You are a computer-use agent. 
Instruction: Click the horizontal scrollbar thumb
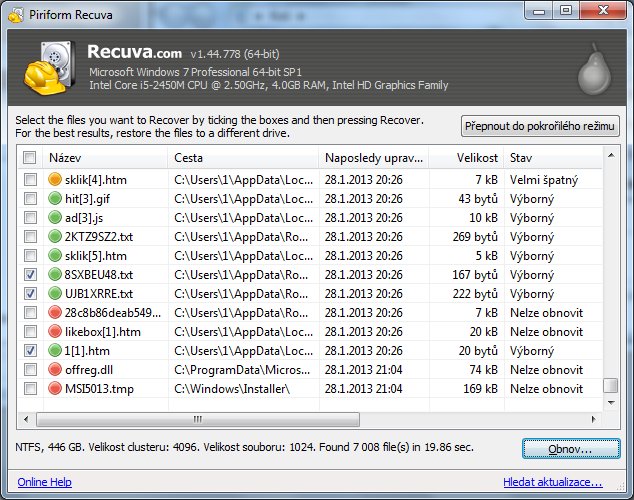198,419
